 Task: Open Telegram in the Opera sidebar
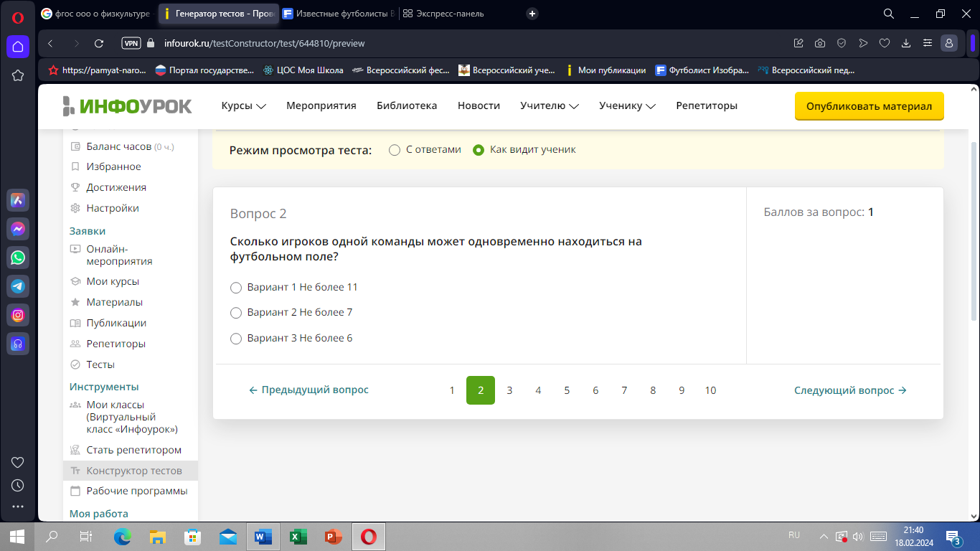[18, 286]
